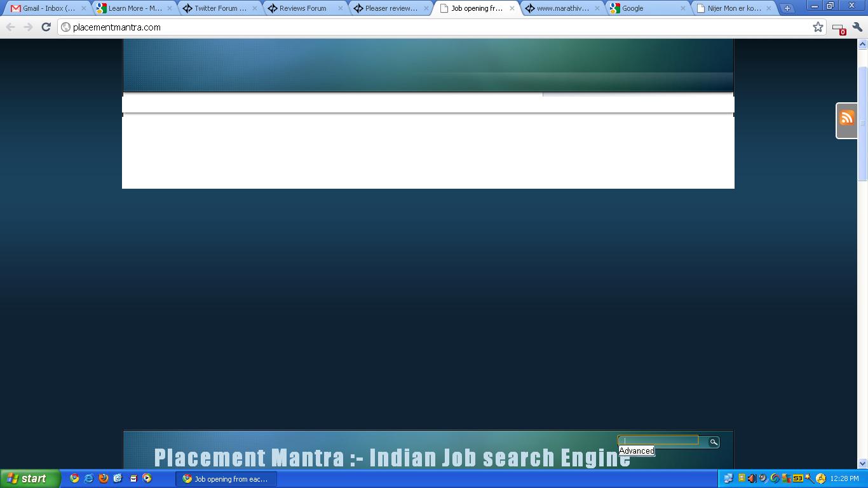
Task: Click the Advanced search link
Action: (x=636, y=451)
